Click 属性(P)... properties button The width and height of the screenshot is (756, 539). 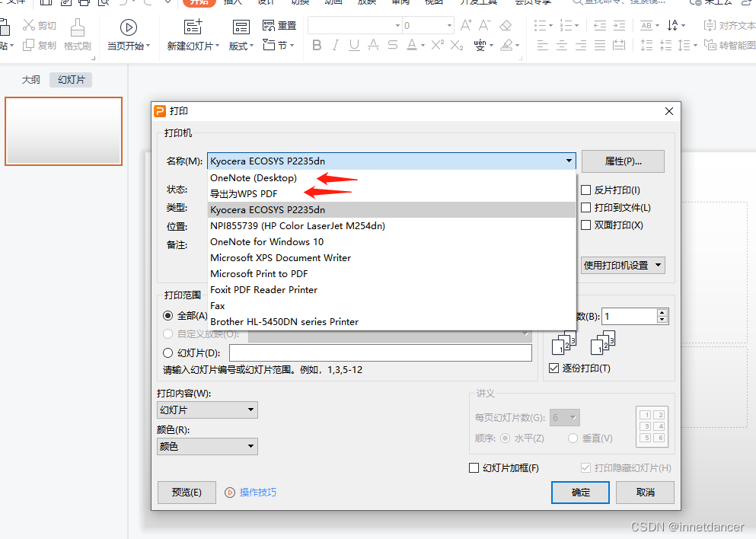pyautogui.click(x=623, y=161)
